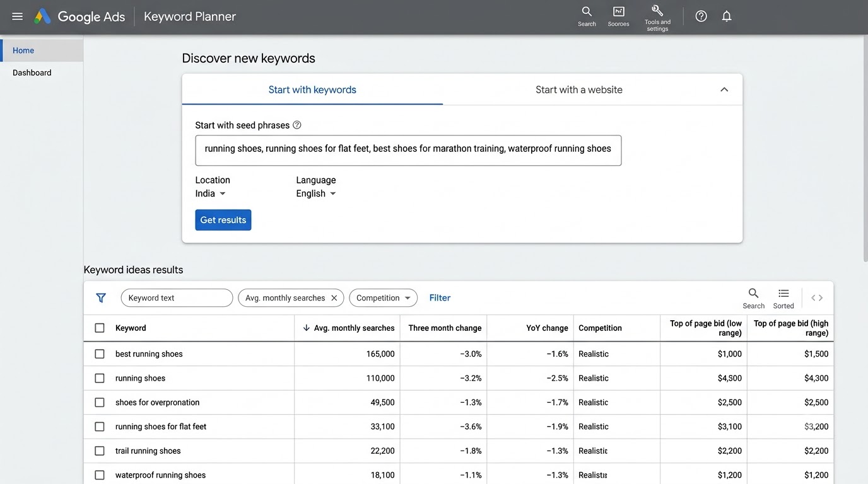This screenshot has height=484, width=868.
Task: Click the Three month change header
Action: tap(445, 328)
